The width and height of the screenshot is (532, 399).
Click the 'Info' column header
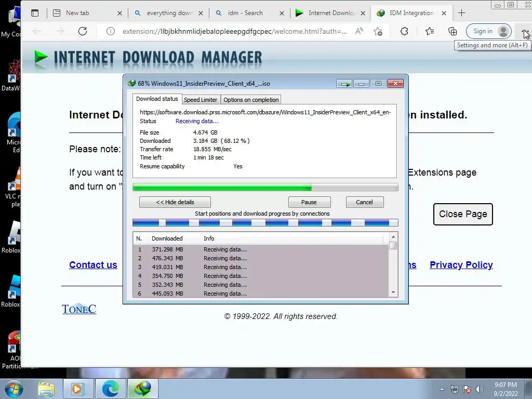(x=292, y=238)
